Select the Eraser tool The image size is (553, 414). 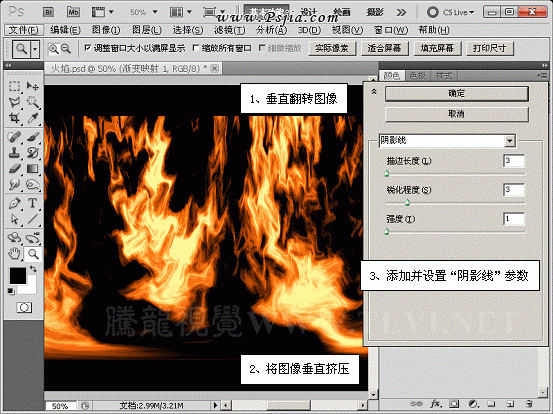tap(14, 169)
